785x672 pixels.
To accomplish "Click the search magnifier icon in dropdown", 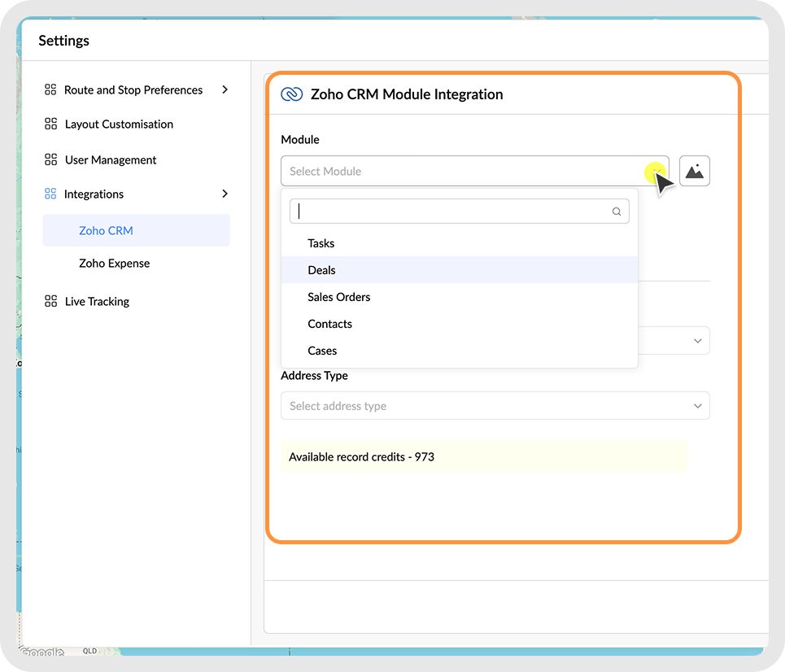I will pos(617,212).
